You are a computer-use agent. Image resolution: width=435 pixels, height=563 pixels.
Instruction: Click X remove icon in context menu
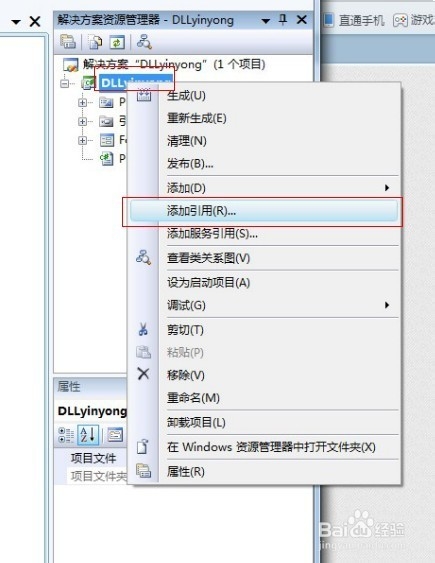click(143, 374)
